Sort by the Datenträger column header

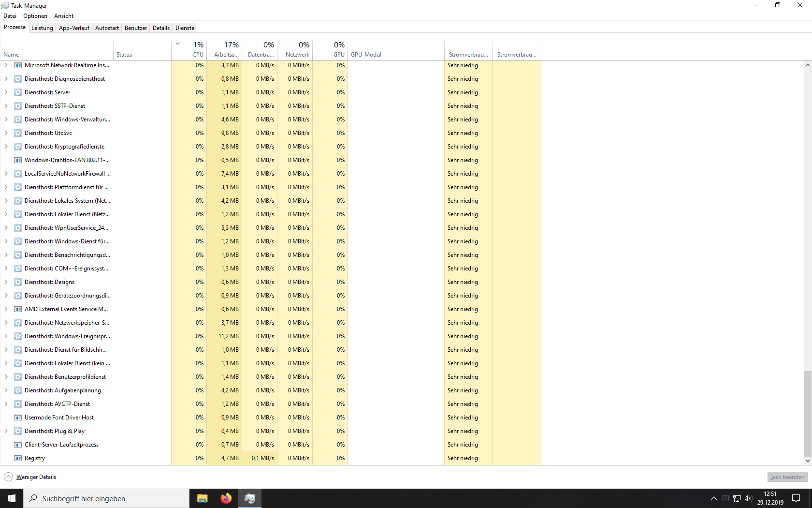click(260, 50)
